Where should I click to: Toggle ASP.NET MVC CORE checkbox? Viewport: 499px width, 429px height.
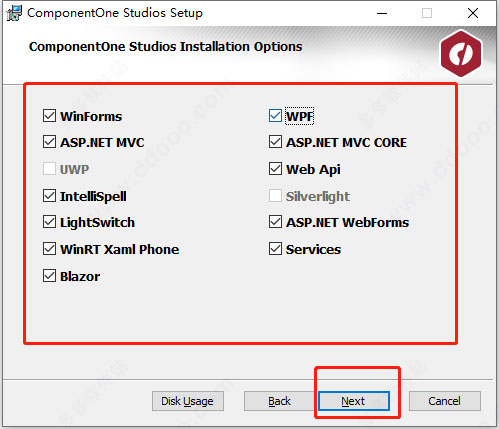(x=275, y=142)
